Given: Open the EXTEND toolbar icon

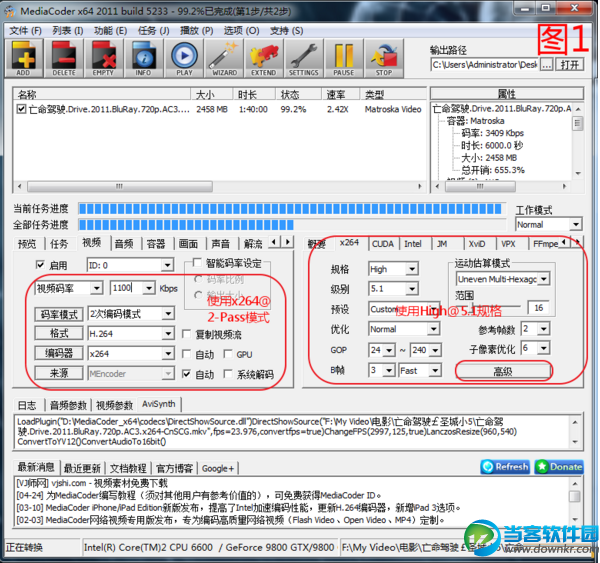Looking at the screenshot, I should point(264,58).
